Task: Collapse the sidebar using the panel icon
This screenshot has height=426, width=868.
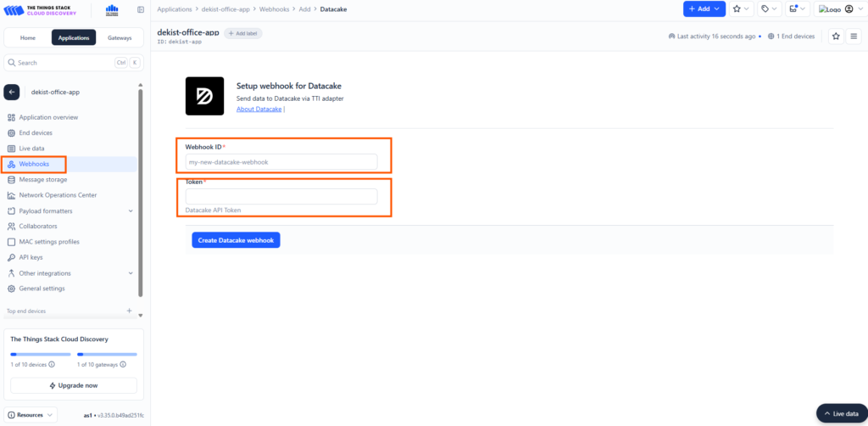Action: point(141,9)
